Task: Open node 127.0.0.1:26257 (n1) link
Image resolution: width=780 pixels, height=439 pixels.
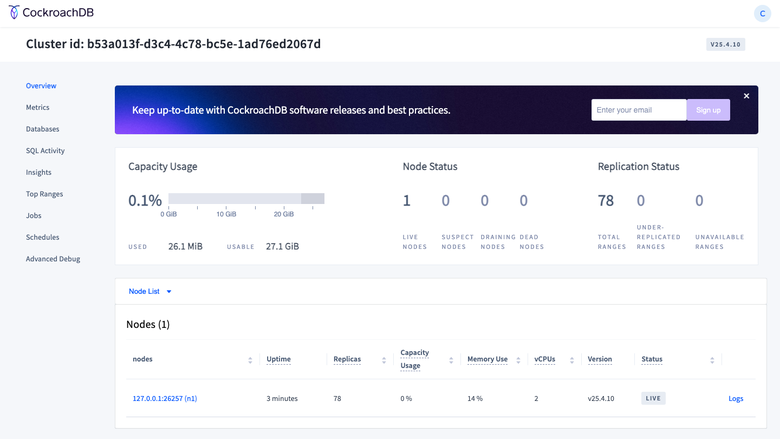Action: [165, 398]
